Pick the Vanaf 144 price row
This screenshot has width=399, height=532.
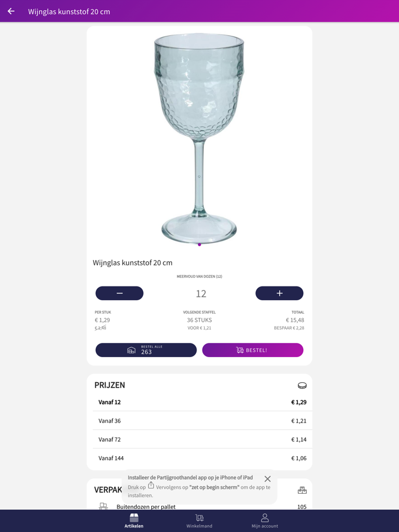click(x=199, y=458)
